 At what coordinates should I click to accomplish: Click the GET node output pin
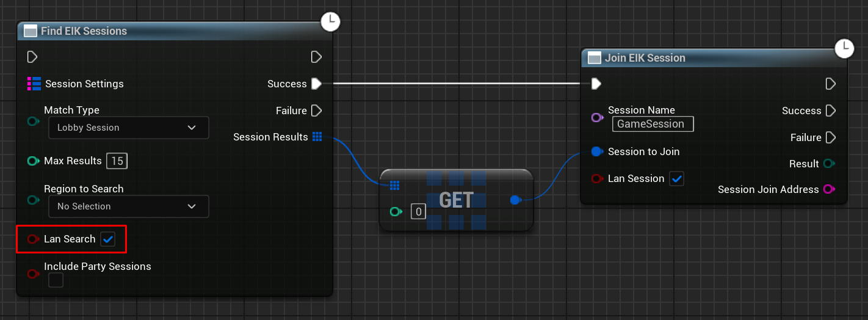(x=515, y=200)
